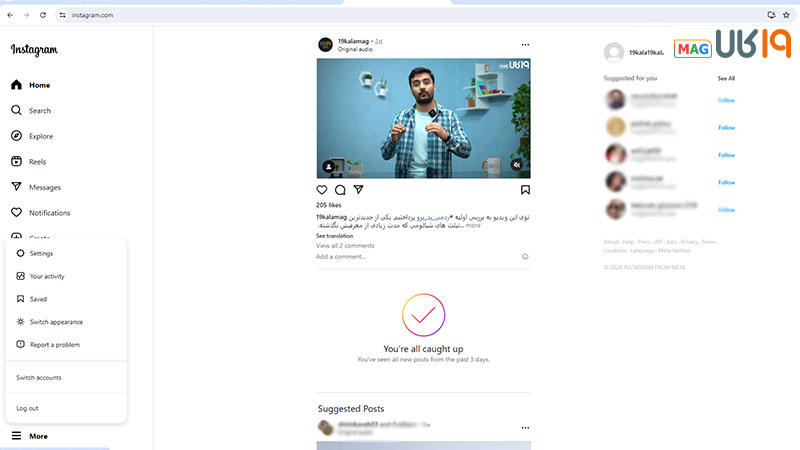
Task: Expand caption by clicking 'more'
Action: coord(473,225)
